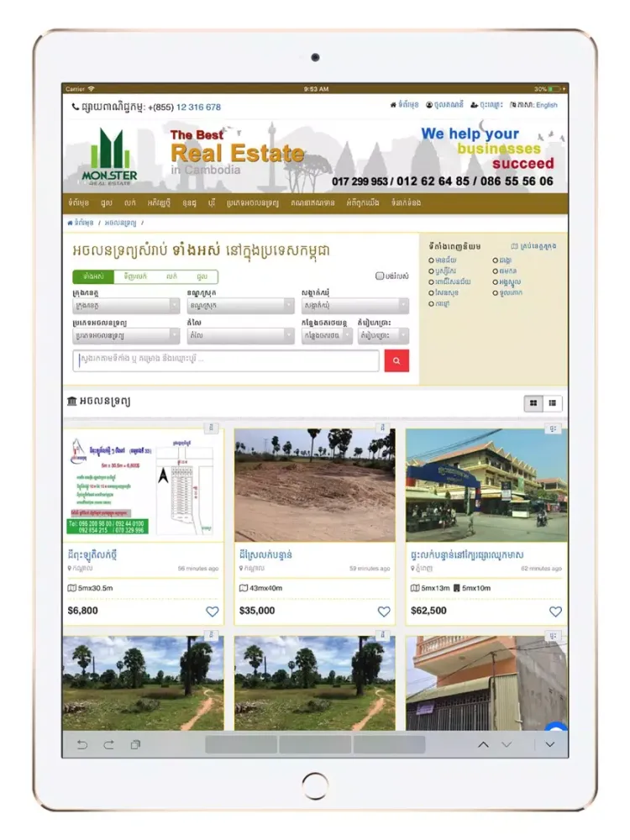Open the property type (ប្រភេទអចលនទ្រព្យ) filter dropdown
The height and width of the screenshot is (840, 630).
(126, 335)
